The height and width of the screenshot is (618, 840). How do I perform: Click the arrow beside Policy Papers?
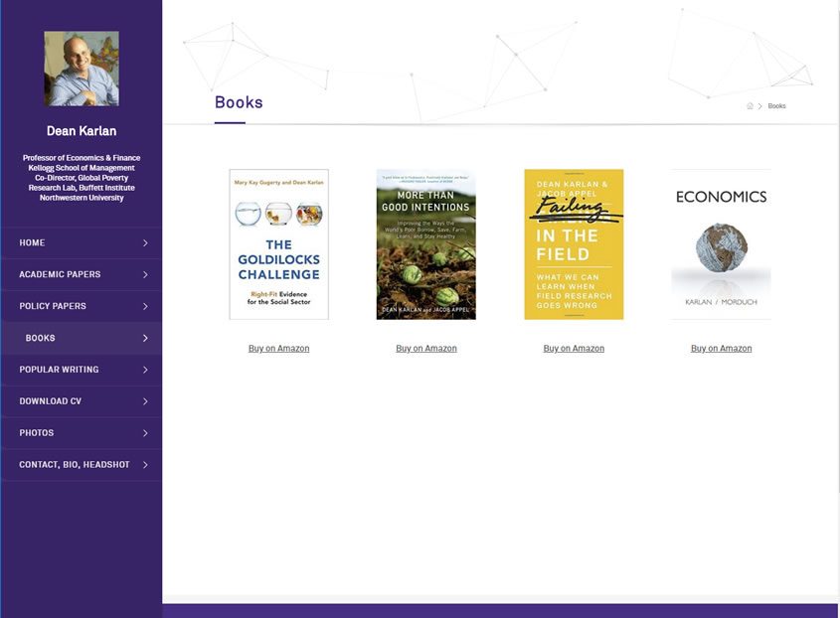145,306
